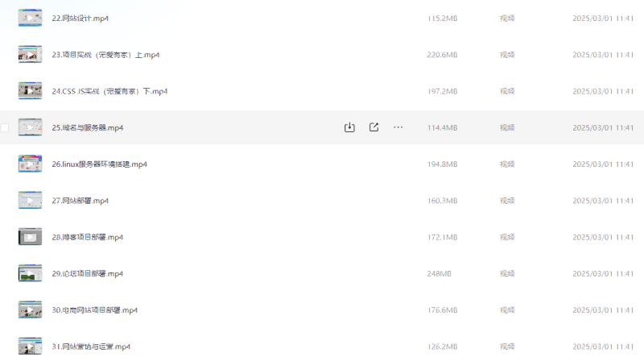Image resolution: width=644 pixels, height=357 pixels.
Task: Open the 29.论坛项目部署.mp4 file name
Action: (x=88, y=274)
